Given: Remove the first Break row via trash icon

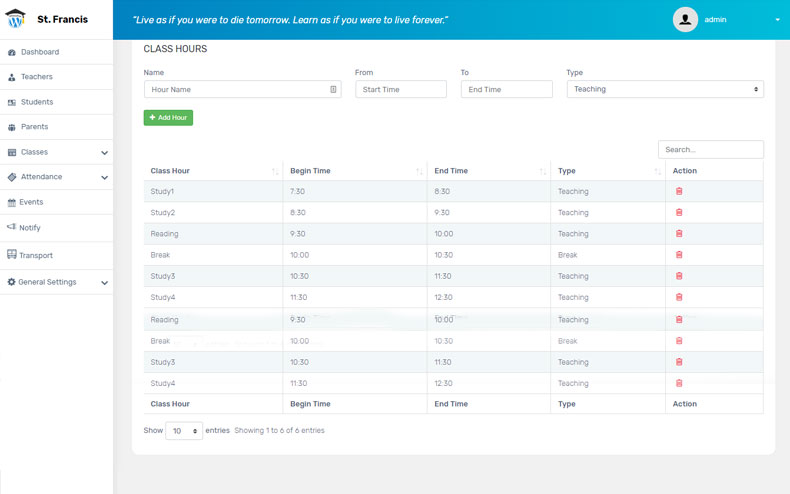Looking at the screenshot, I should [679, 255].
